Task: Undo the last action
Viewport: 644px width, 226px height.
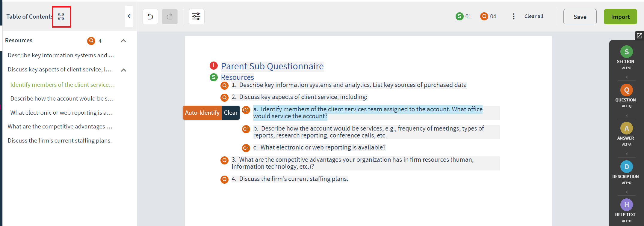Action: click(150, 17)
